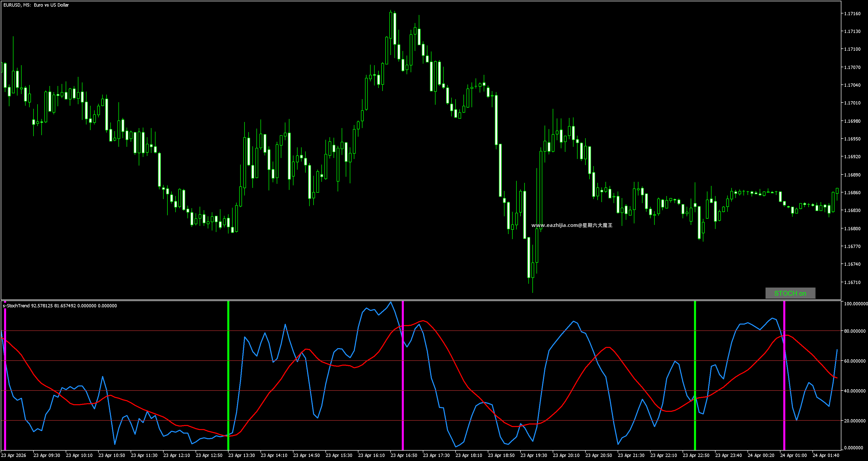The width and height of the screenshot is (868, 461).
Task: Click the 100.000000 indicator scale label
Action: [x=856, y=304]
